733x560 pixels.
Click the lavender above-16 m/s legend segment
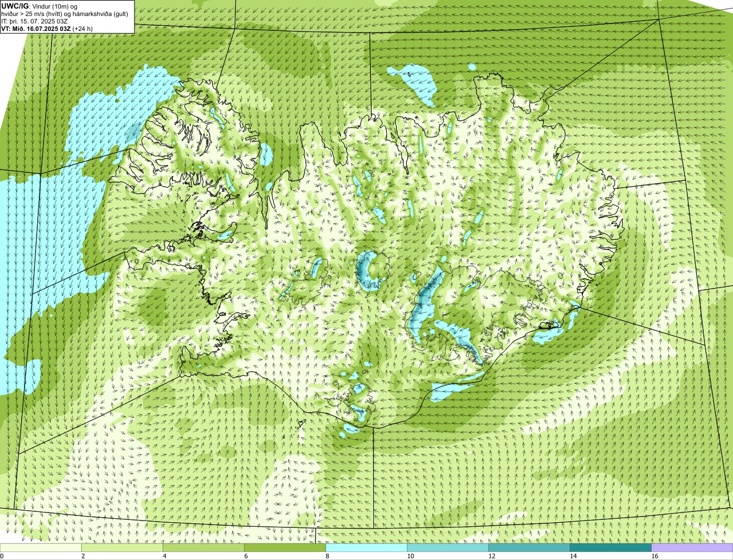[x=692, y=547]
